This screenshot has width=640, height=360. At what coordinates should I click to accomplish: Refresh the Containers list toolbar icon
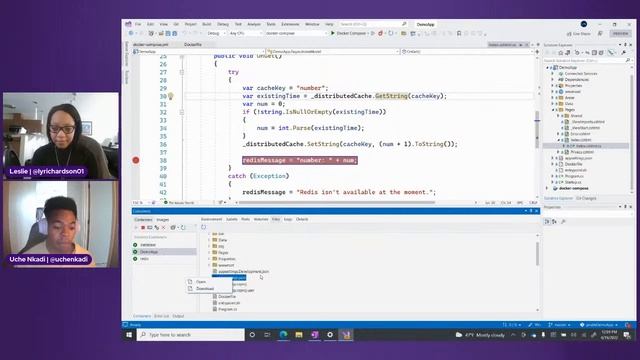183,227
